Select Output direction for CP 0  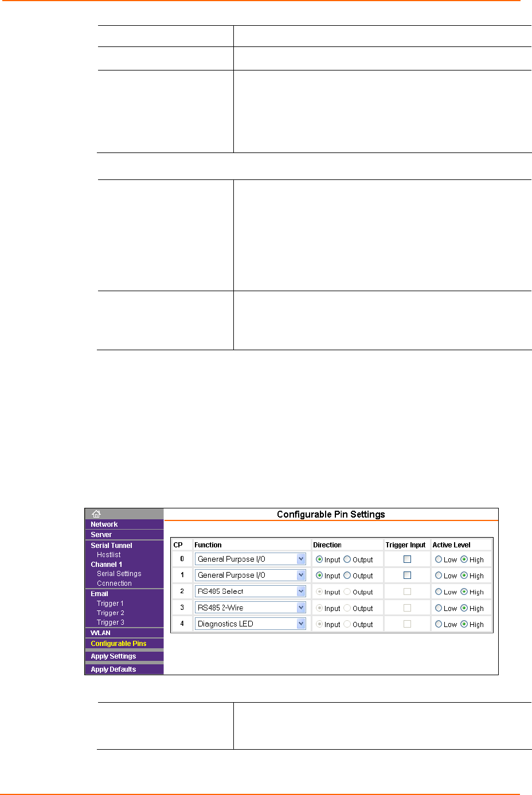pos(347,559)
